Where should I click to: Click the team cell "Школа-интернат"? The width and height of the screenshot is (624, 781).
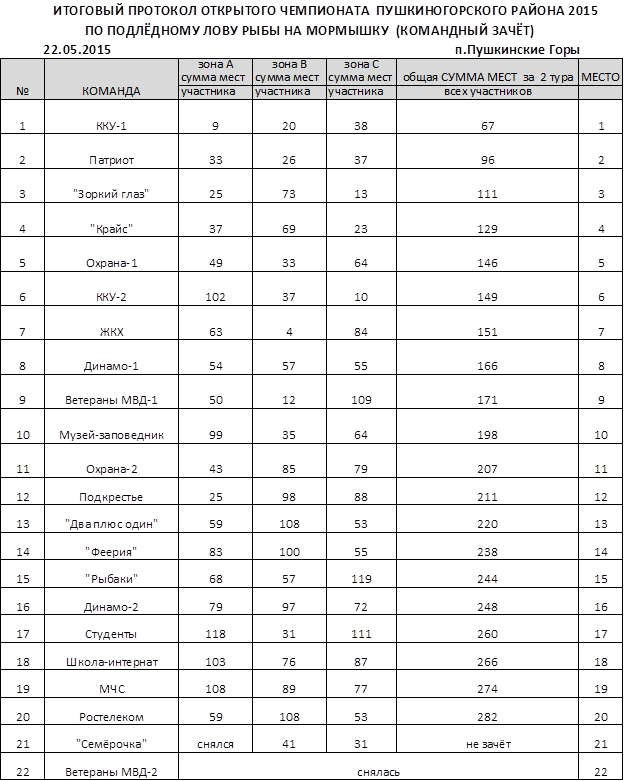(x=111, y=656)
